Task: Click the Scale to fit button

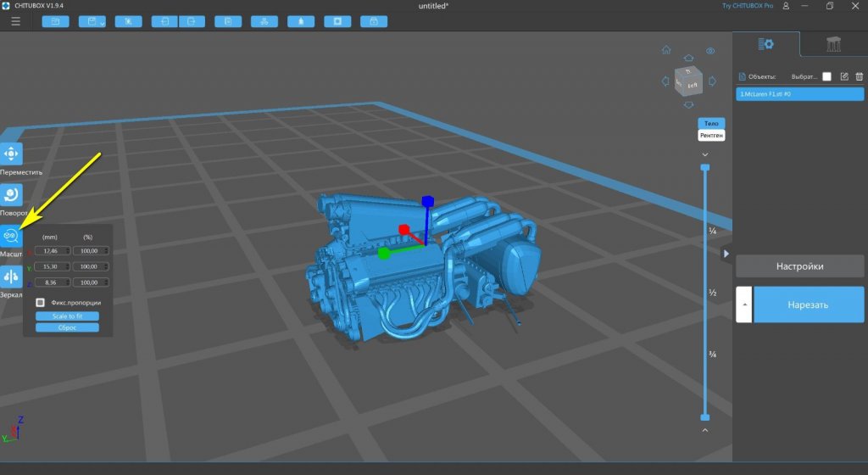Action: point(67,316)
